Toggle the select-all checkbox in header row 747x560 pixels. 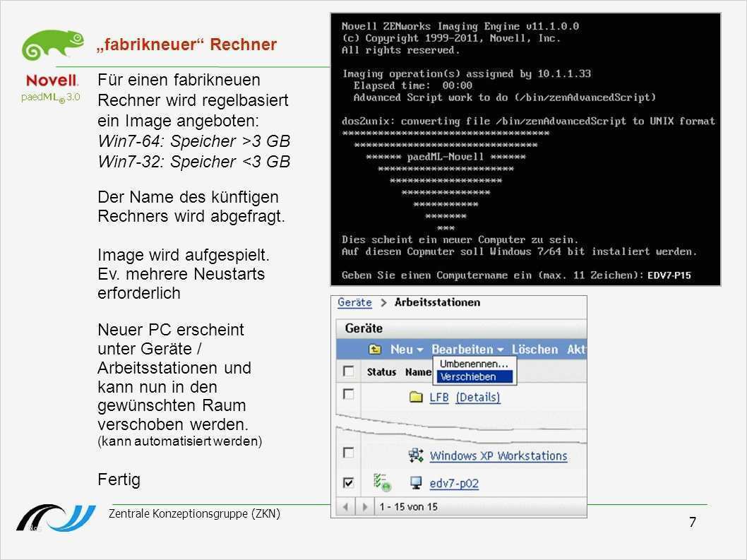348,371
